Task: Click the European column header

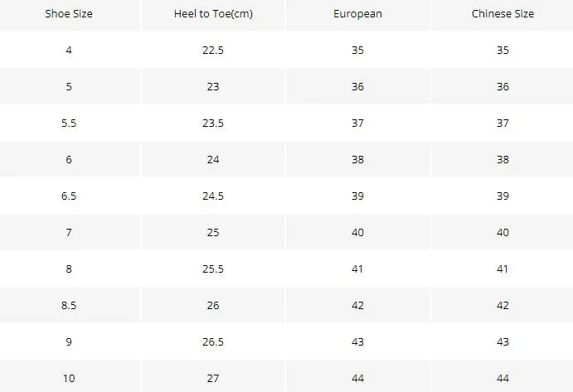Action: pos(357,14)
